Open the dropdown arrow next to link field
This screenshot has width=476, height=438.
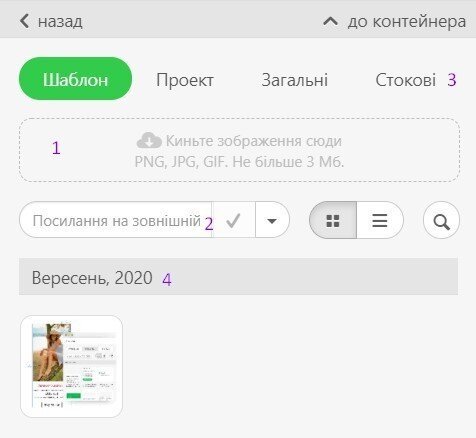[x=272, y=220]
